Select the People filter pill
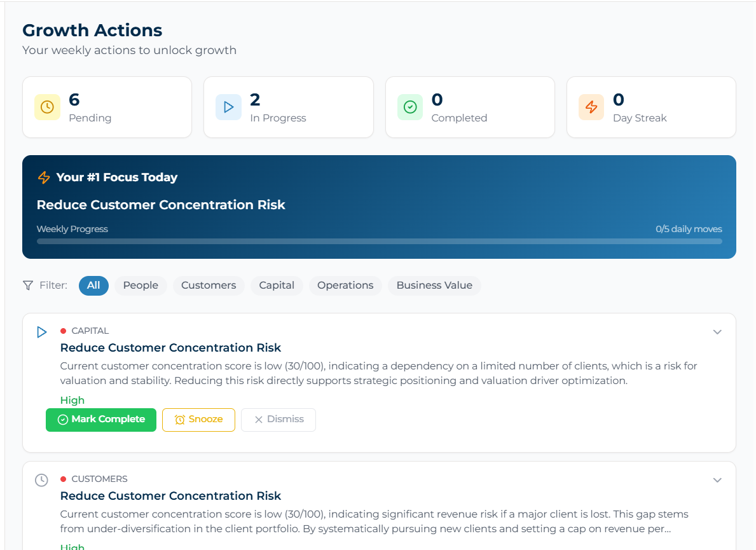 [x=141, y=285]
